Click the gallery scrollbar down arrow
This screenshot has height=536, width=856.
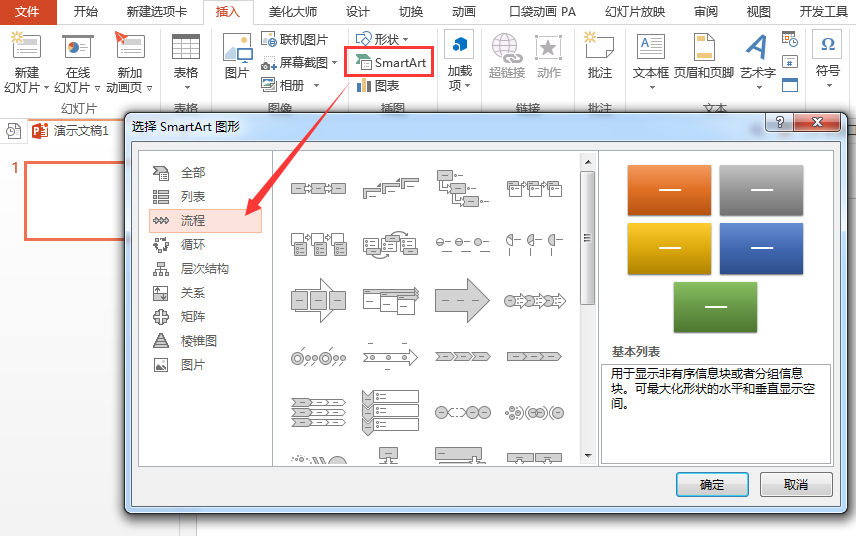[x=588, y=456]
